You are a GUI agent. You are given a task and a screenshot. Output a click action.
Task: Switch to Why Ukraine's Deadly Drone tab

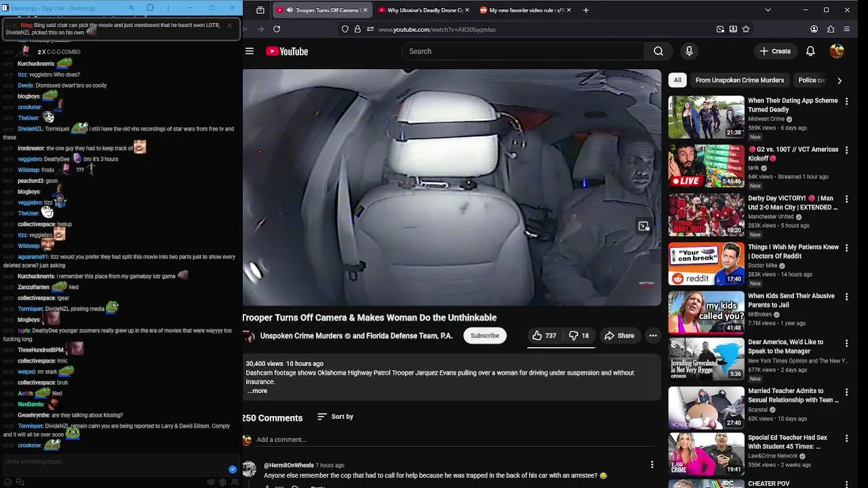tap(423, 10)
